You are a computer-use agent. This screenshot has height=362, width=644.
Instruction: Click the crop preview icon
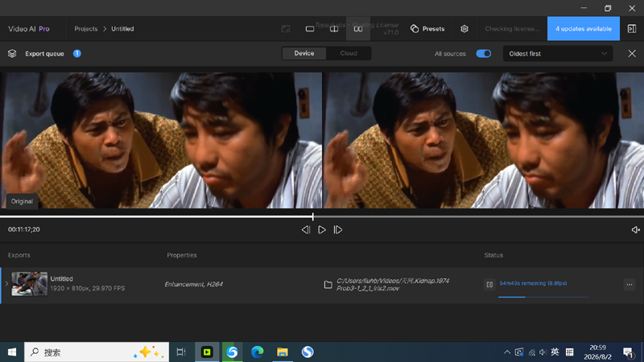pos(286,29)
